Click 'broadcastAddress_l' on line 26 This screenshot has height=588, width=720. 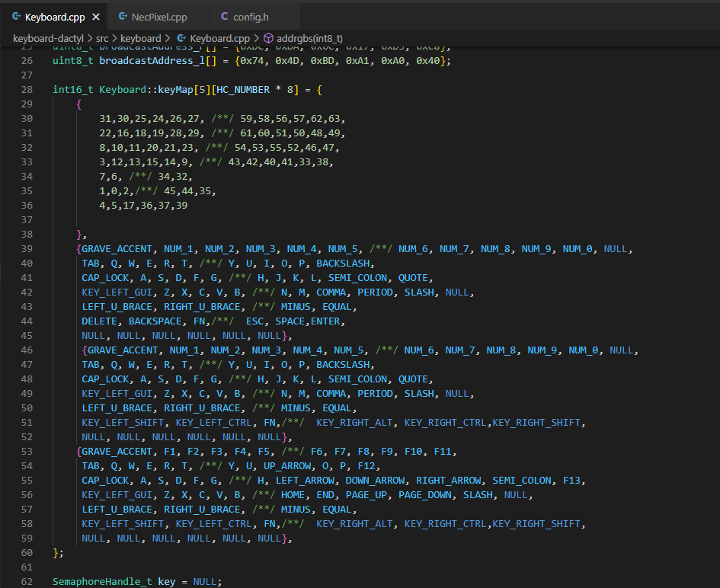(152, 61)
